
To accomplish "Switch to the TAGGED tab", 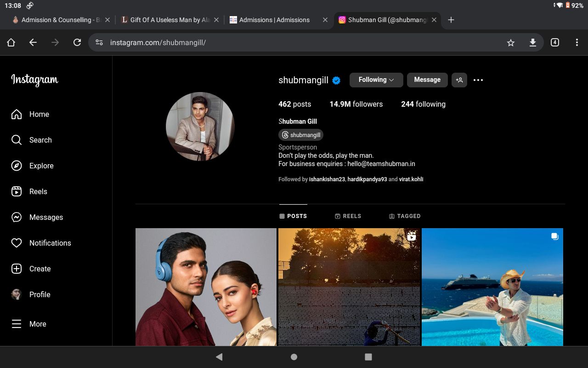I will [x=405, y=216].
